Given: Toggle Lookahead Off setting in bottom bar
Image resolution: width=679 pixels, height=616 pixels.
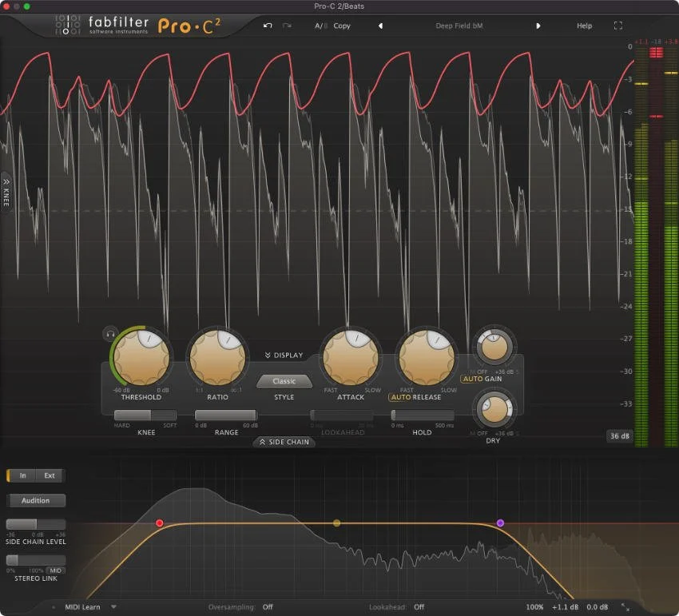Looking at the screenshot, I should tap(419, 607).
